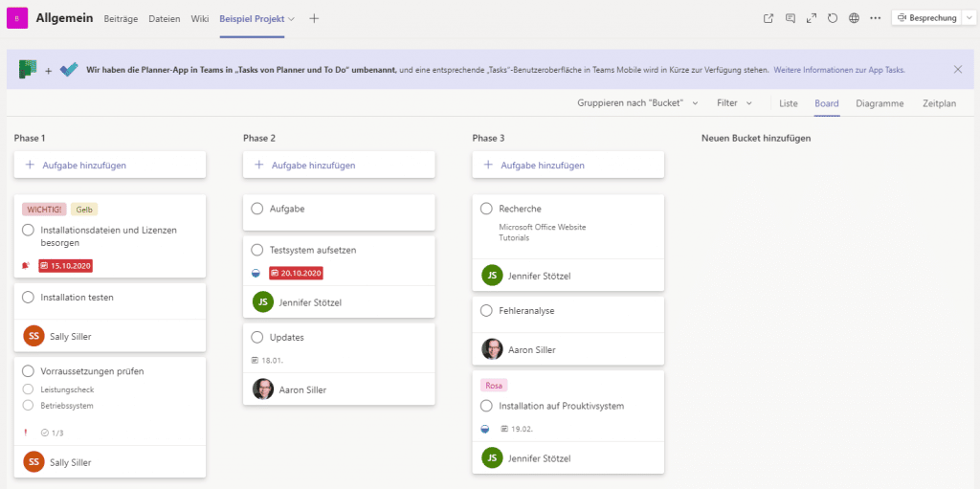Click progress icon on Prouktivsystem card
The image size is (980, 489).
485,429
